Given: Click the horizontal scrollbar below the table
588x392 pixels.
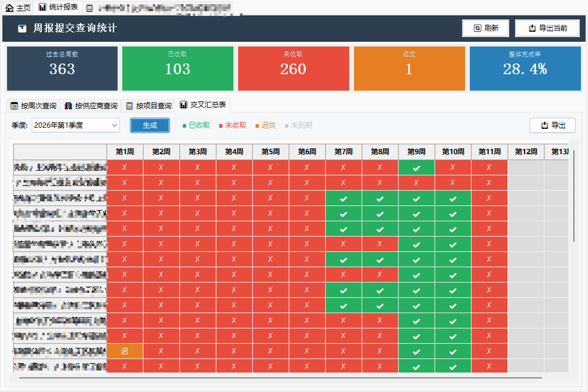Looking at the screenshot, I should [x=280, y=378].
